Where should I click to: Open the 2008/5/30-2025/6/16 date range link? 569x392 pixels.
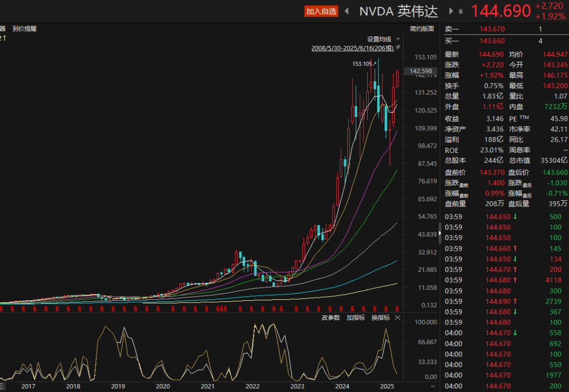coord(352,48)
